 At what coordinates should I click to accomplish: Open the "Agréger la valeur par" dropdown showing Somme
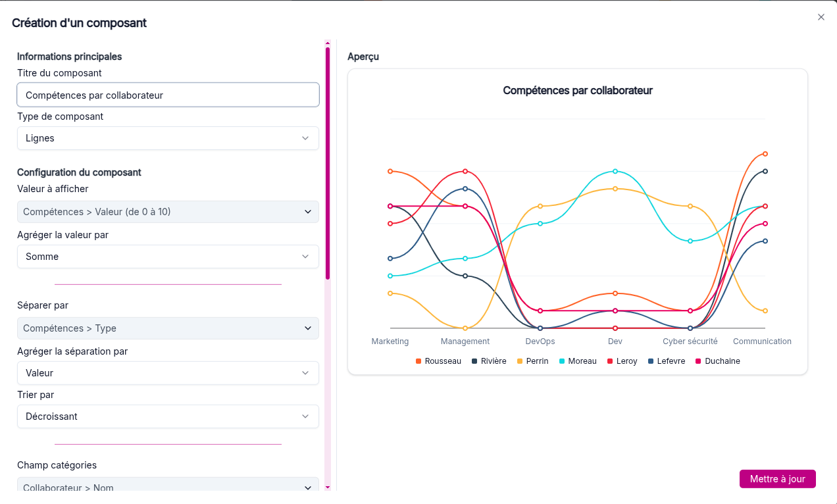click(x=167, y=257)
